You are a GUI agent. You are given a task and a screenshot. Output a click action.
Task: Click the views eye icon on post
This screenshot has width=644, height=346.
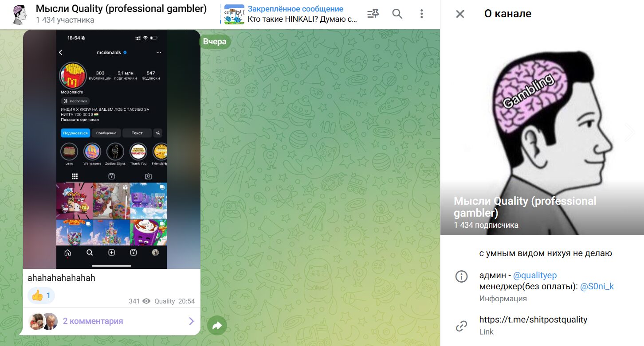[146, 301]
